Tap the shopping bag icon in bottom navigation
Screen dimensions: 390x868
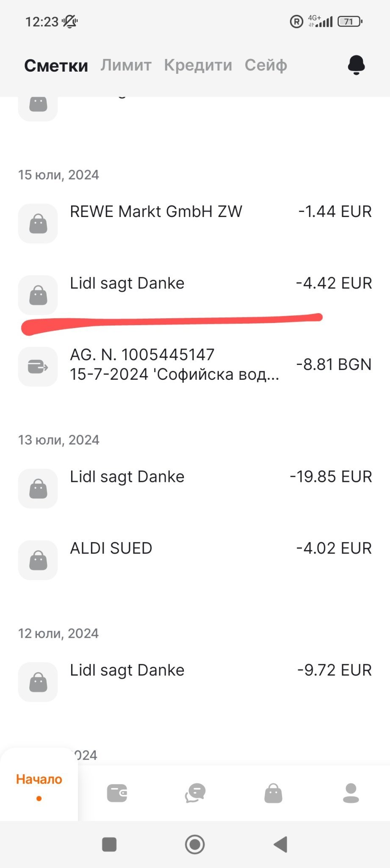(x=273, y=793)
